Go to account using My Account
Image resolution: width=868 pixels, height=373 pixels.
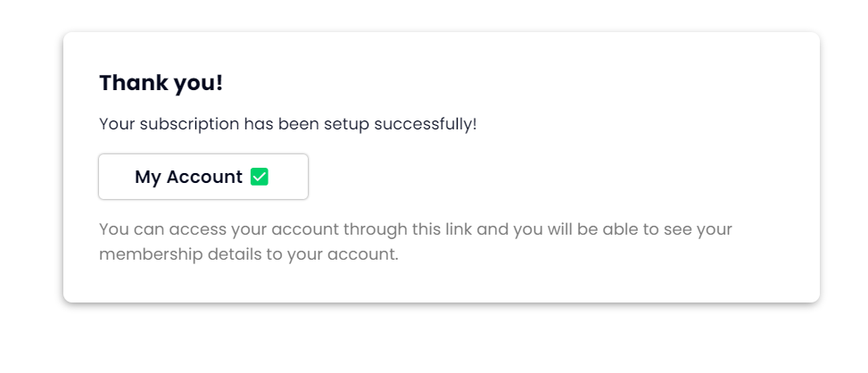[x=203, y=177]
